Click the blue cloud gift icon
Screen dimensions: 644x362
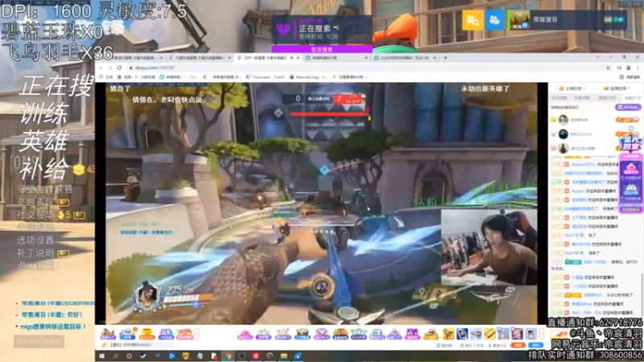(127, 334)
